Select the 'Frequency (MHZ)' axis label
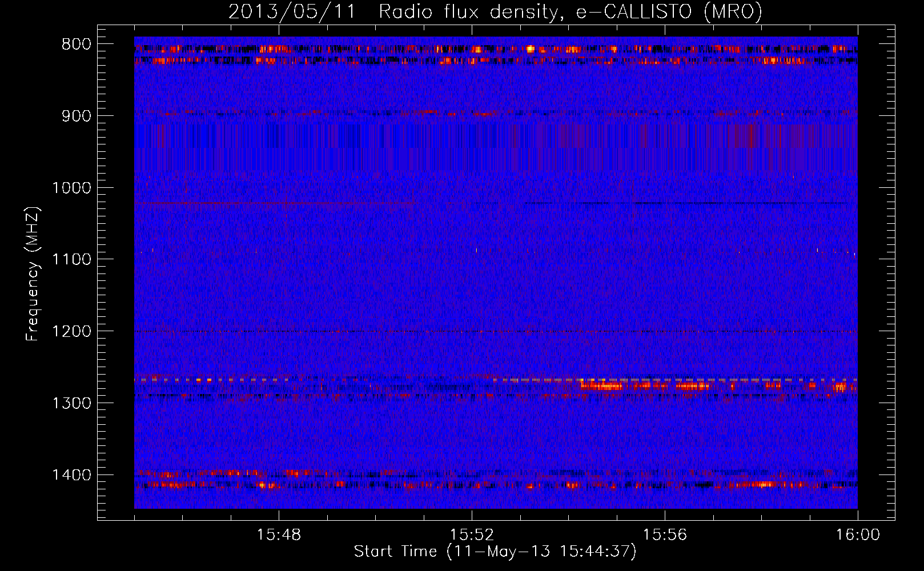This screenshot has height=571, width=924. 33,274
